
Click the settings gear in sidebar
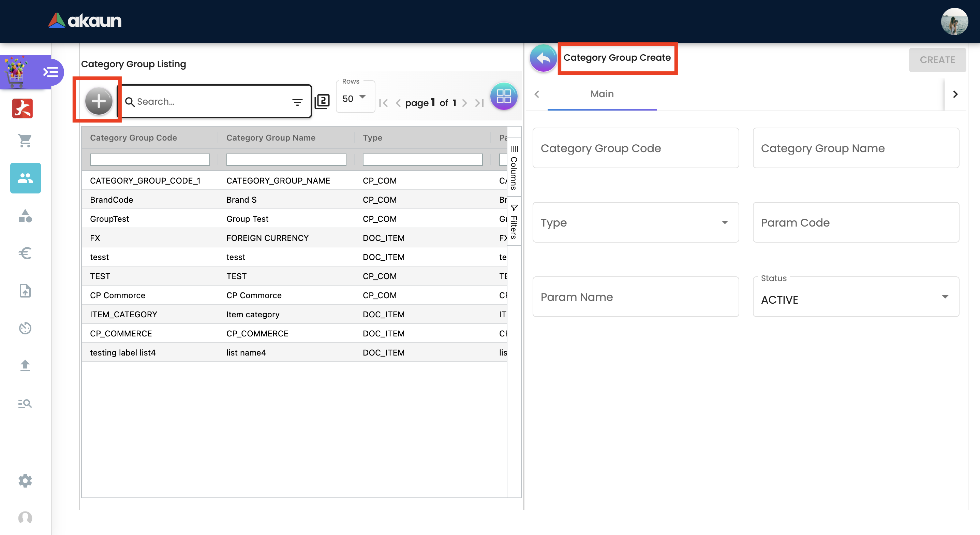pos(25,480)
